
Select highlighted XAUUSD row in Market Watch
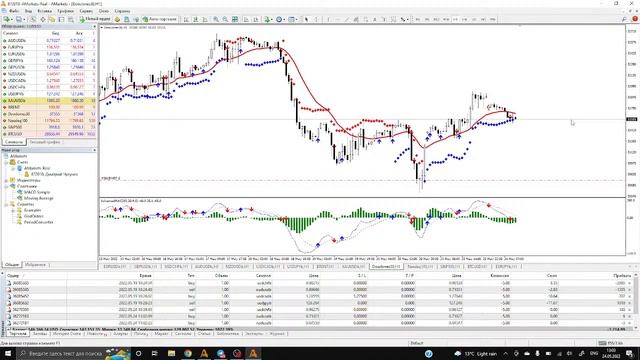pos(49,100)
